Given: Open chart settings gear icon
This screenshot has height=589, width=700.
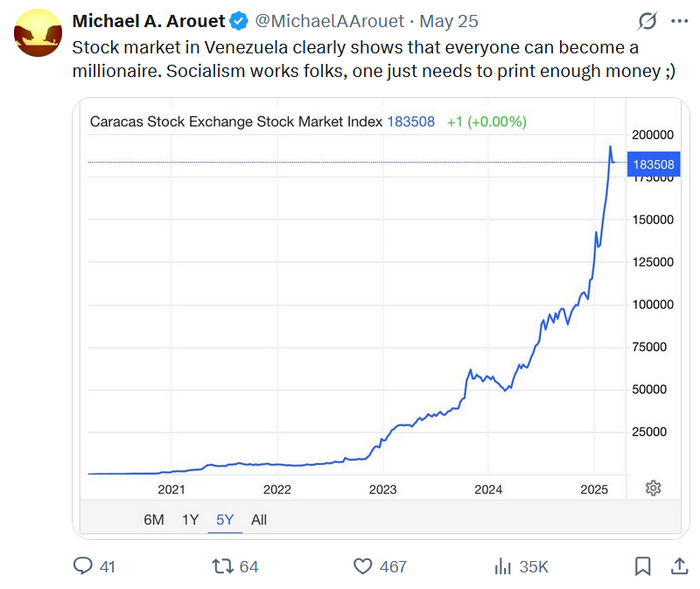Looking at the screenshot, I should (653, 488).
